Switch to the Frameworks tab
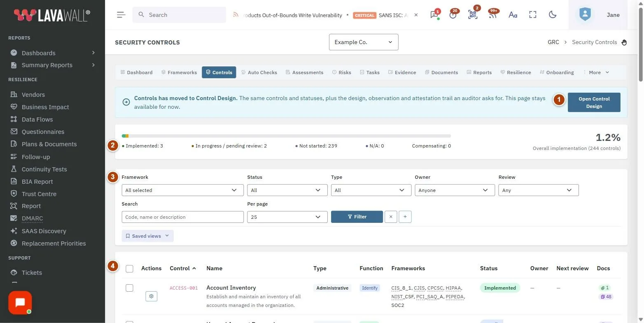This screenshot has width=644, height=323. (179, 73)
